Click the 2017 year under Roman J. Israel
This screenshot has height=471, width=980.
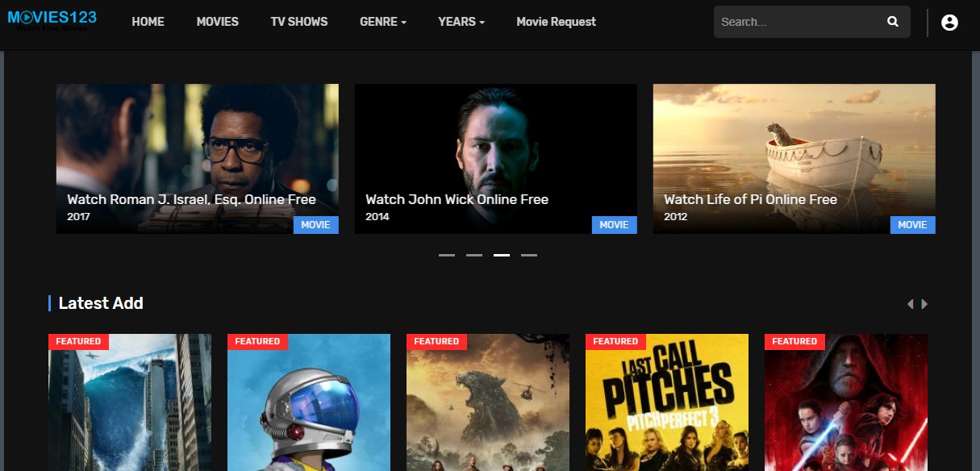[78, 217]
